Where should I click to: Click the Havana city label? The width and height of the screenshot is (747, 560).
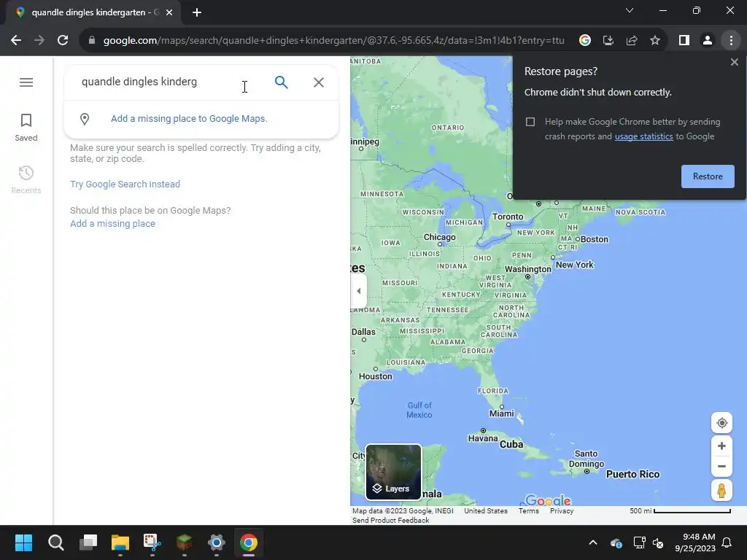coord(483,438)
